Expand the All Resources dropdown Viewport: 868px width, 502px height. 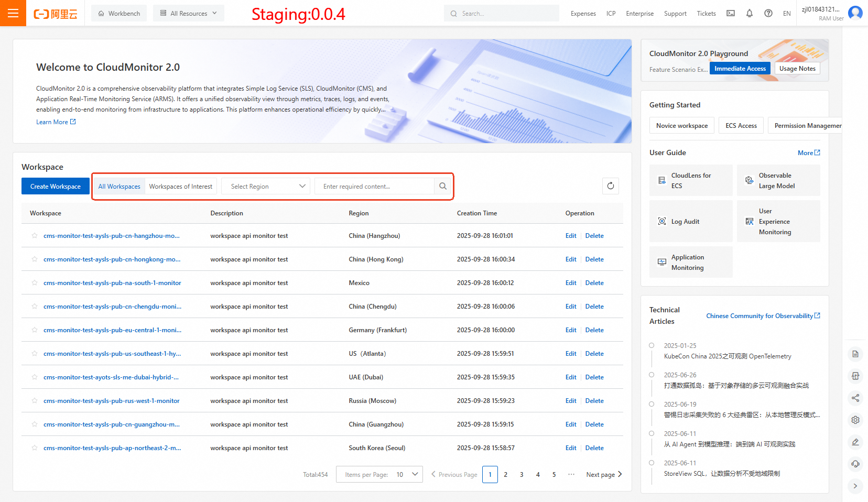point(189,13)
